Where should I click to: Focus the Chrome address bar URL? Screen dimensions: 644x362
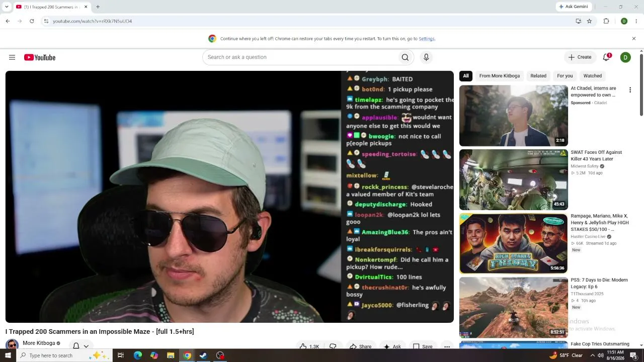pos(92,21)
